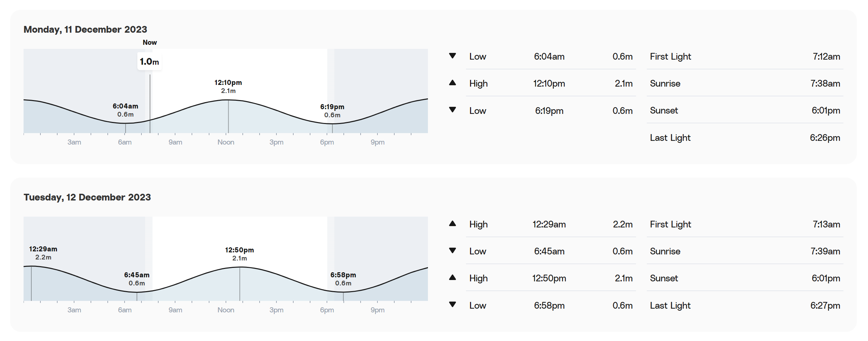Click the 1.0m current tide tooltip

click(149, 62)
